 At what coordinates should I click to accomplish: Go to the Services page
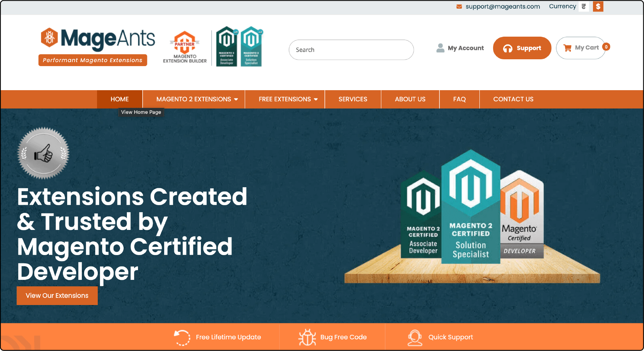tap(353, 99)
